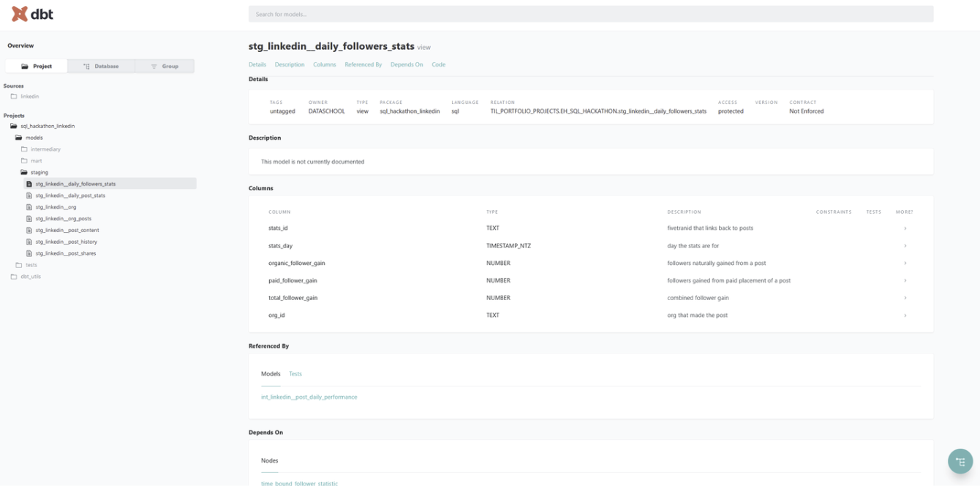Click the Search for models field

point(590,14)
